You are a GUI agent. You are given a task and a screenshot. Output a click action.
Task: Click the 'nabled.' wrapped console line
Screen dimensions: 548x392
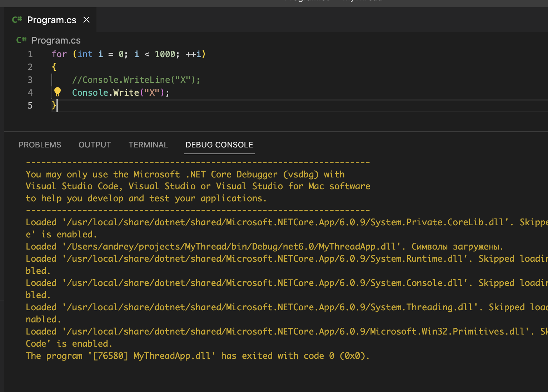click(43, 319)
